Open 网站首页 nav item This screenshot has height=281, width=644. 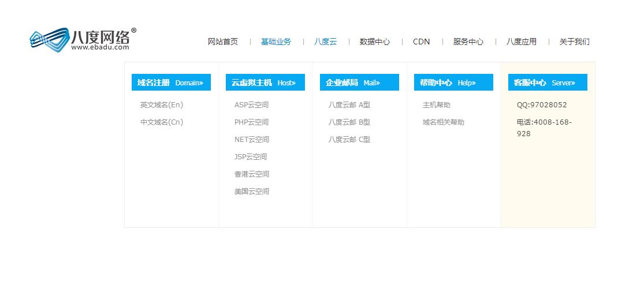[x=222, y=42]
